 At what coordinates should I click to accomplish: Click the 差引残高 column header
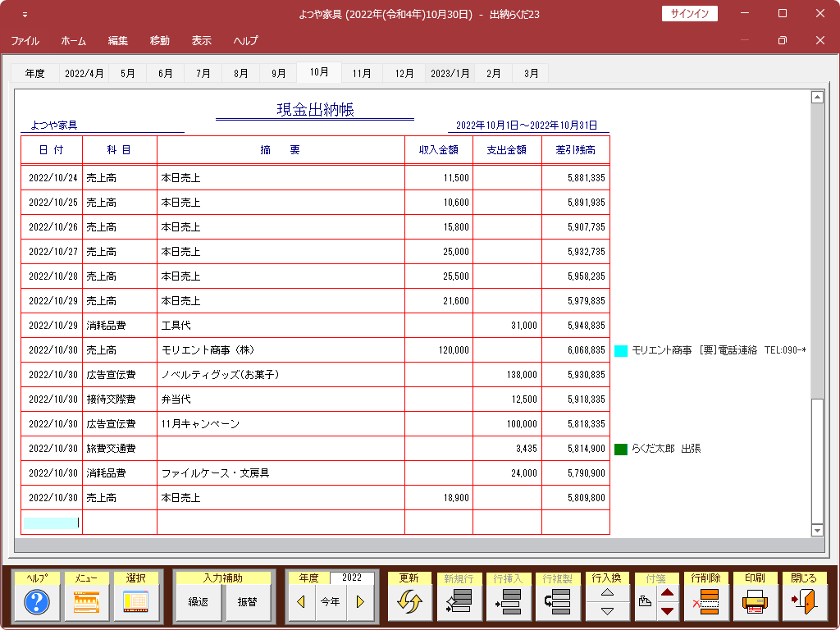(576, 150)
